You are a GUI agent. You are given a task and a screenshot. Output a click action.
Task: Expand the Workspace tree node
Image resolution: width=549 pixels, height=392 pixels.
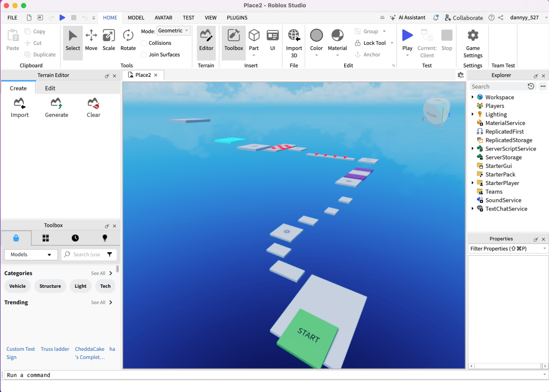click(472, 97)
